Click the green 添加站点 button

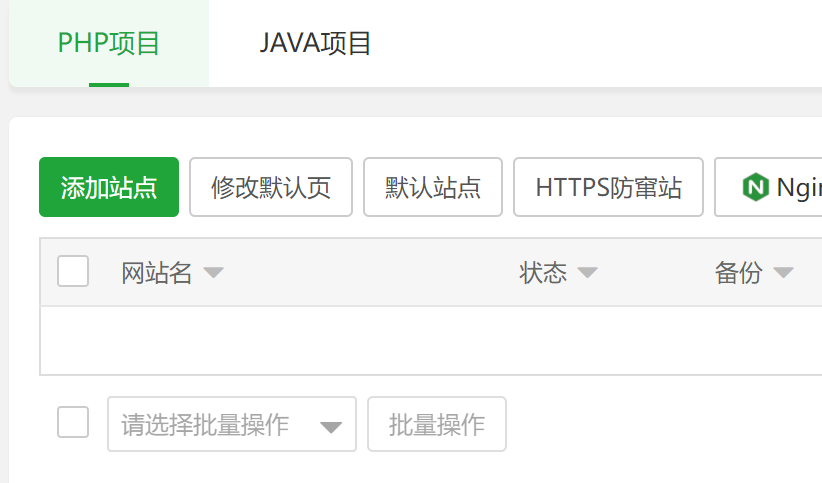(x=109, y=187)
